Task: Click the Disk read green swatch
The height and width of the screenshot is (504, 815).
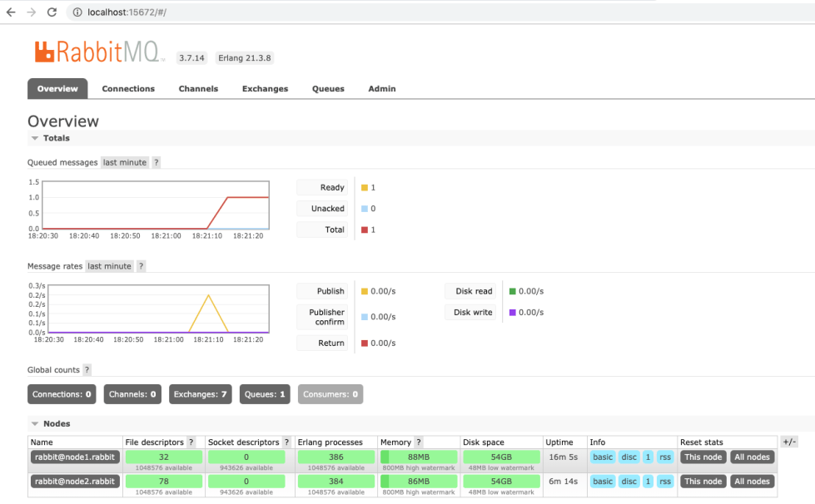Action: tap(513, 291)
